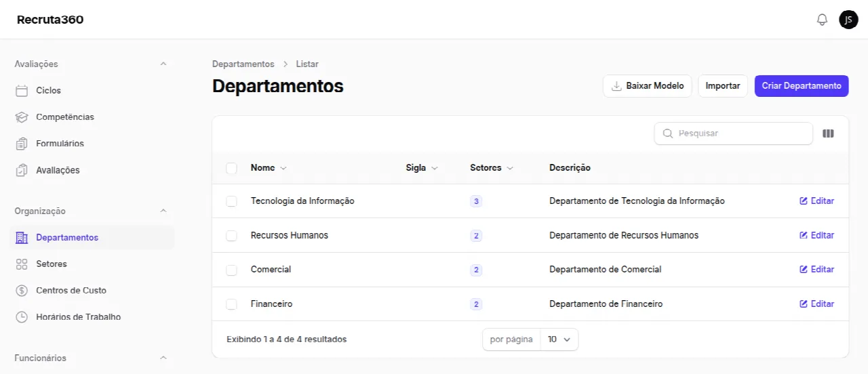868x374 pixels.
Task: Open Horários de Trabalho in sidebar
Action: (92, 317)
